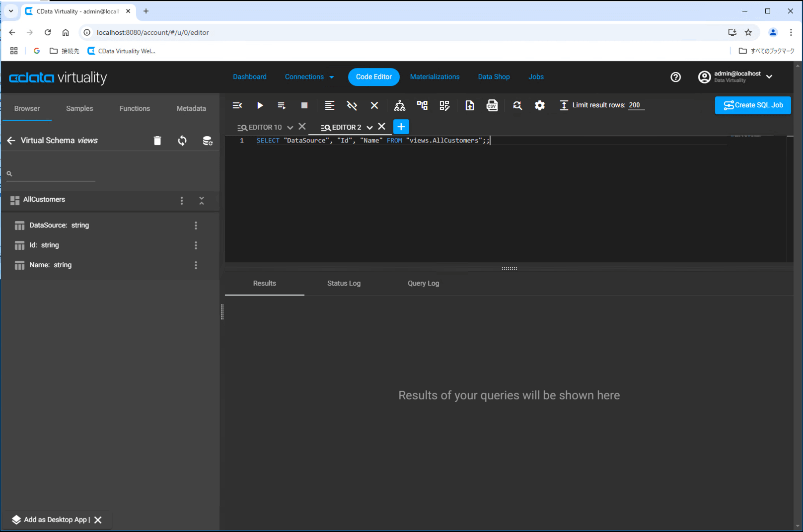Click the CData Virtuality logo
The width and height of the screenshot is (803, 532).
coord(58,77)
